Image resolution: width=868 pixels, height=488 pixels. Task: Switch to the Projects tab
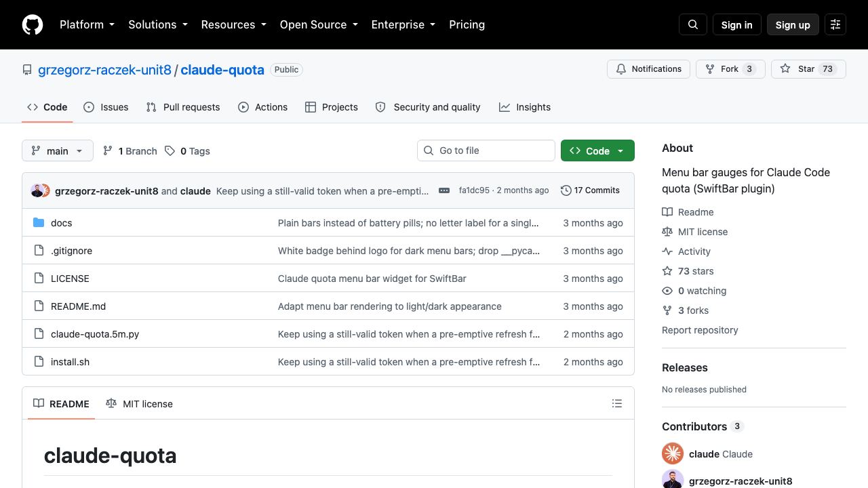click(x=332, y=107)
